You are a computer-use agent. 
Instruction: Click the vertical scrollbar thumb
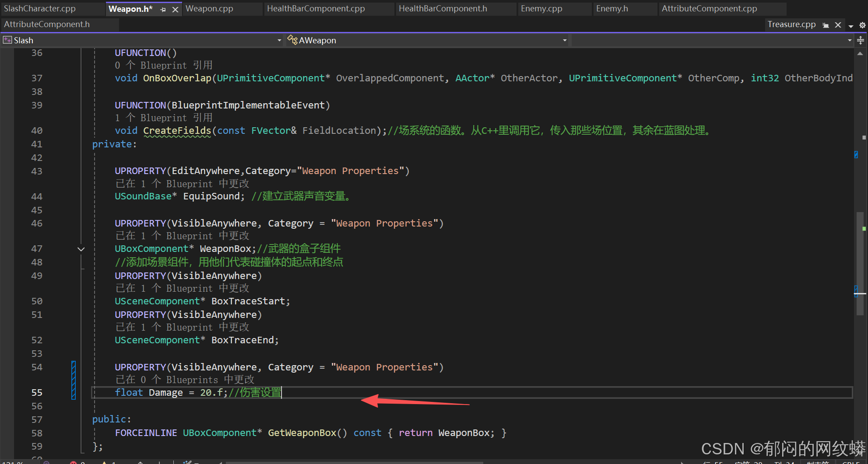861,263
